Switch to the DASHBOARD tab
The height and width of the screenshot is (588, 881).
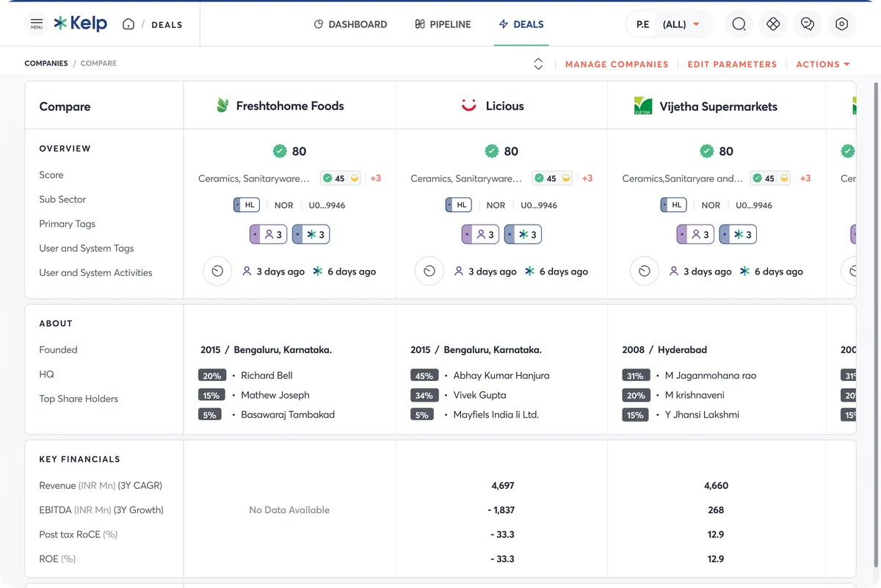tap(350, 24)
